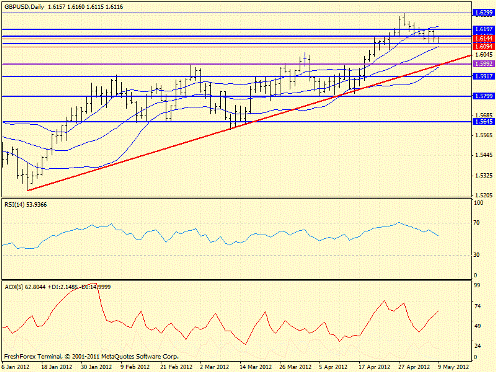The height and width of the screenshot is (372, 496).
Task: Click the red 1.6094 price label
Action: tap(483, 47)
